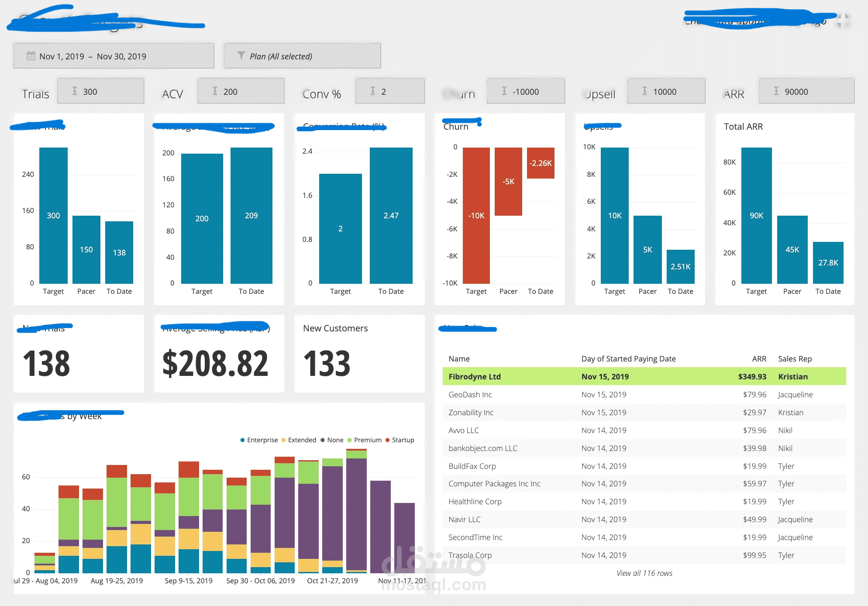The height and width of the screenshot is (606, 868).
Task: Edit the Trials target value 300
Action: [x=101, y=91]
